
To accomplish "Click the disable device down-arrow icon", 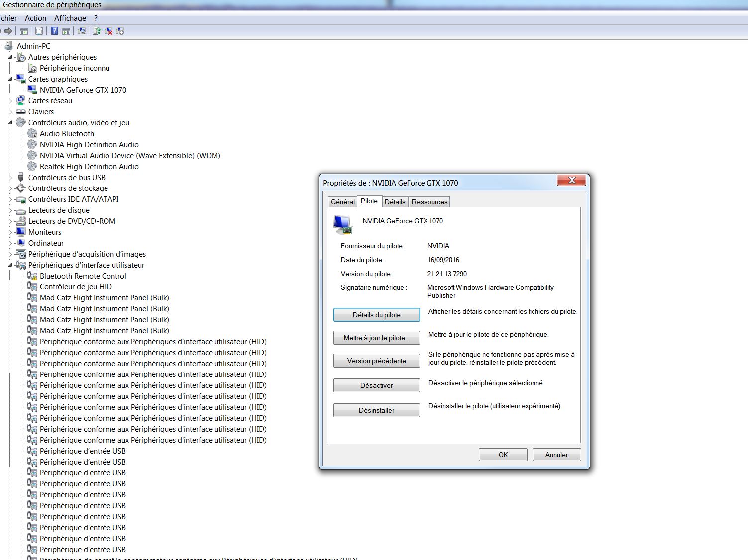I will [120, 31].
